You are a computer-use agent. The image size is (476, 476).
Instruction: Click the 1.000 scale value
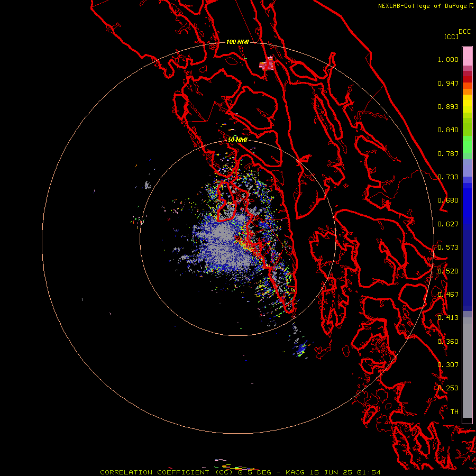click(x=448, y=59)
